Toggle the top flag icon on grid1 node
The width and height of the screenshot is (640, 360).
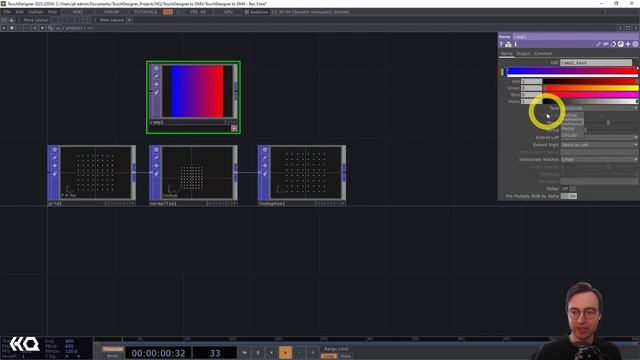tap(55, 150)
